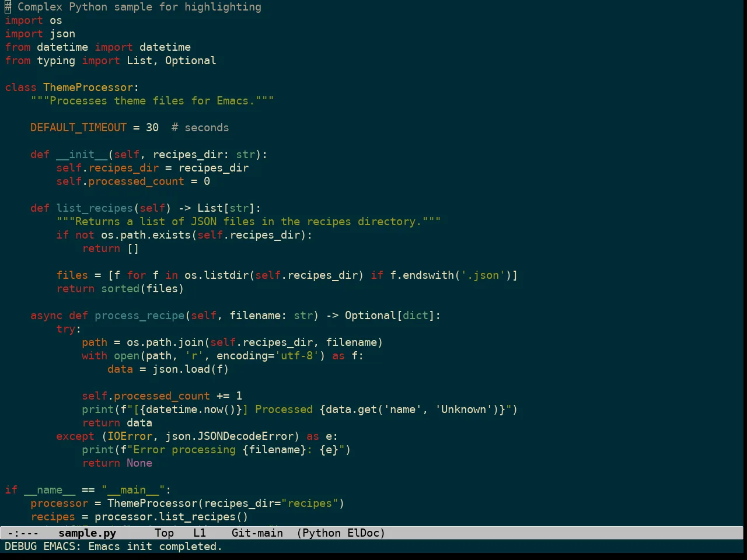This screenshot has height=560, width=747.
Task: Click the 'Error processing' print line
Action: pyautogui.click(x=217, y=450)
